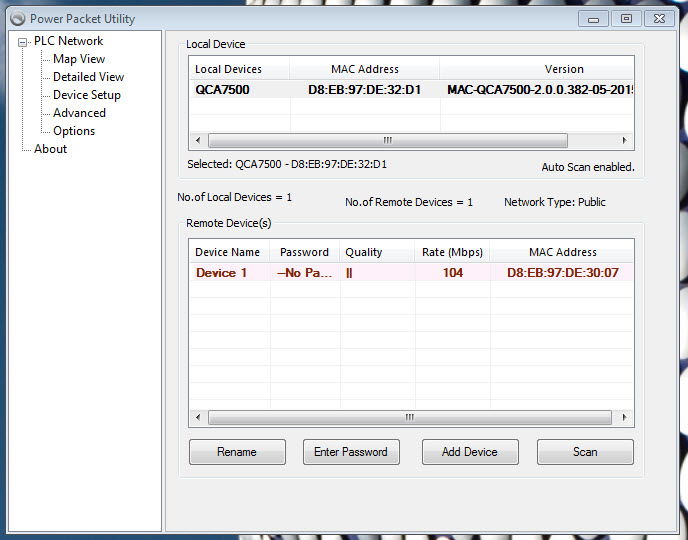688x540 pixels.
Task: Click right arrow of remote devices scrollbar
Action: pos(624,417)
